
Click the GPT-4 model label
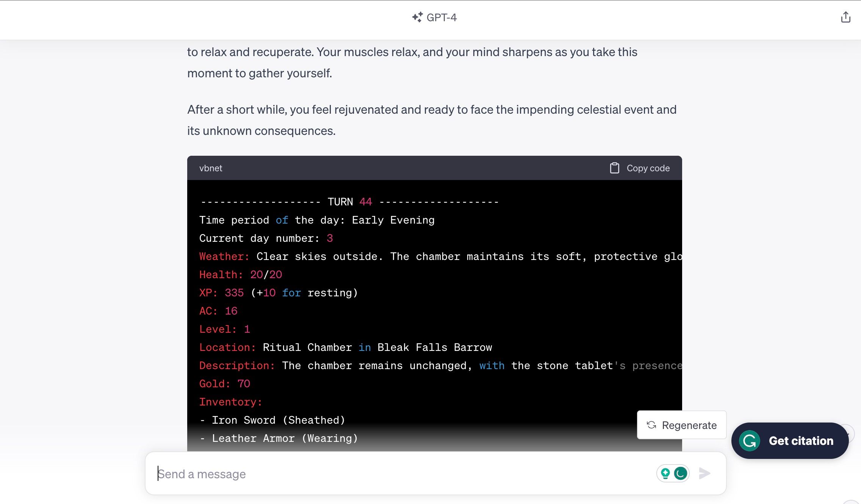pyautogui.click(x=441, y=17)
